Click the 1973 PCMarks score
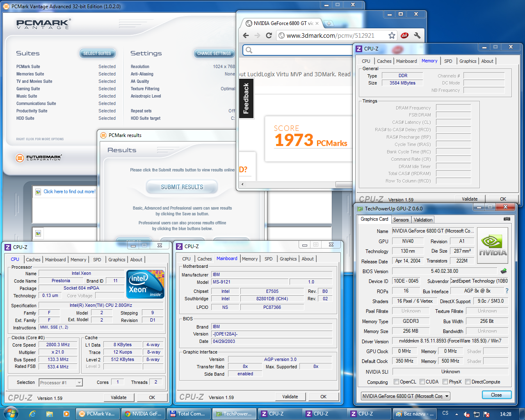Screen dimensions: 525x420 click(x=311, y=140)
